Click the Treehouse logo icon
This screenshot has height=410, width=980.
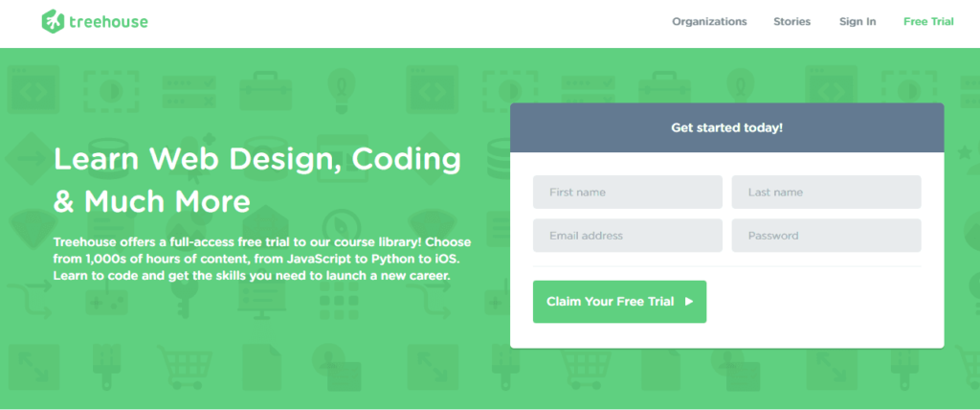(x=54, y=21)
